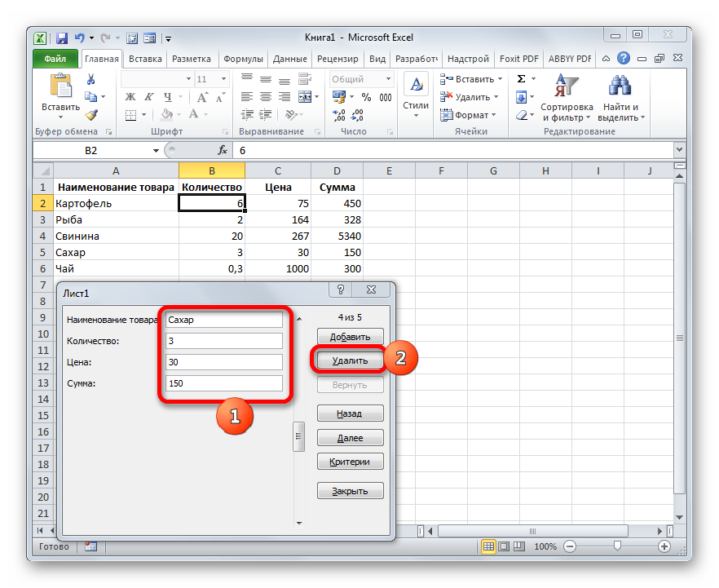Switch to Normal view in status bar
This screenshot has width=719, height=588.
tap(488, 546)
